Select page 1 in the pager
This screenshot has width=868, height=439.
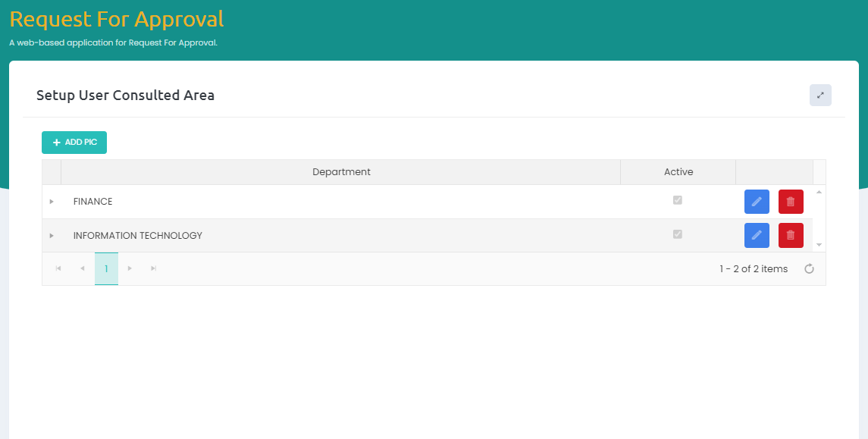pos(106,268)
